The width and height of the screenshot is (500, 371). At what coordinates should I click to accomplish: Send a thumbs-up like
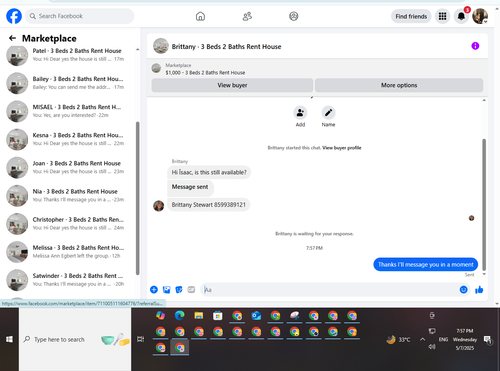pyautogui.click(x=479, y=289)
